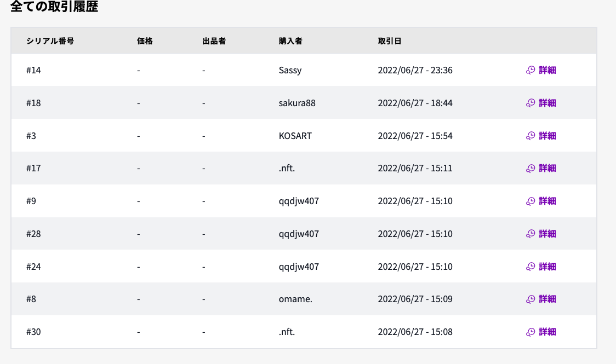View 詳細 for serial #17
The width and height of the screenshot is (616, 364).
tap(547, 168)
